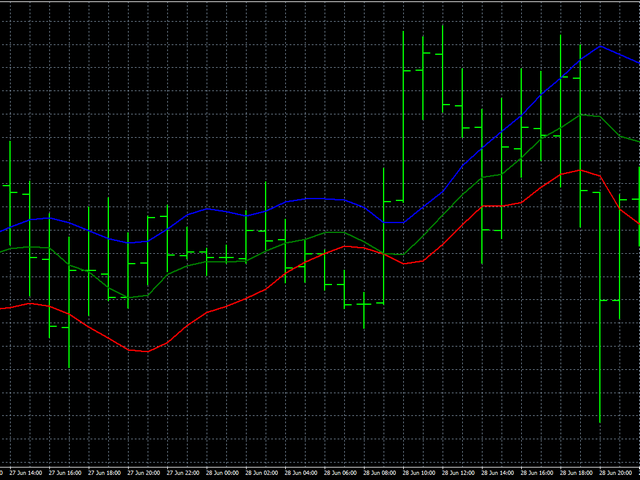The width and height of the screenshot is (640, 480).
Task: Click the lowest trough of the red line
Action: click(x=147, y=351)
